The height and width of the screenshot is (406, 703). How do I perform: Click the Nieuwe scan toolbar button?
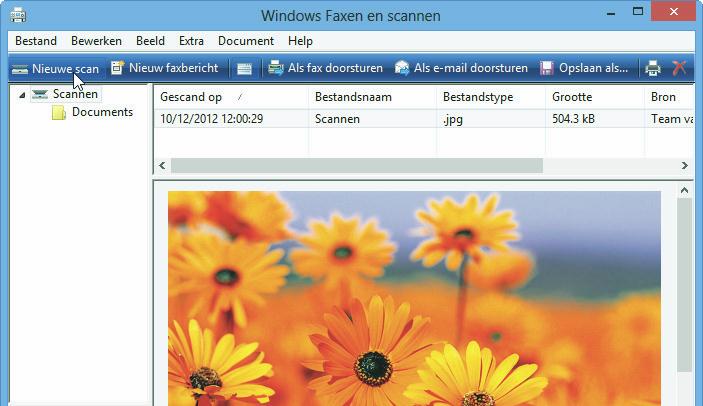tap(55, 68)
